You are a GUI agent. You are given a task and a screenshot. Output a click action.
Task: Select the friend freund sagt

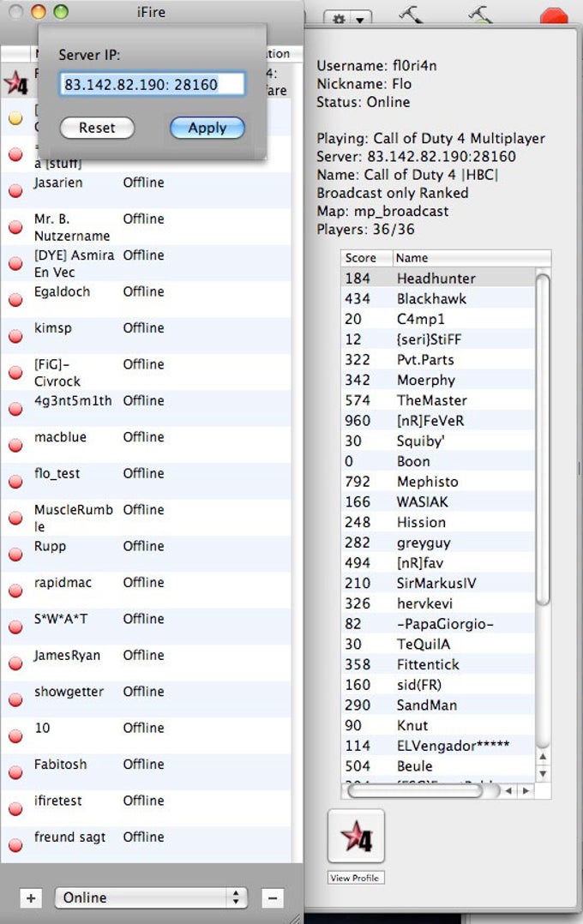coord(146,845)
